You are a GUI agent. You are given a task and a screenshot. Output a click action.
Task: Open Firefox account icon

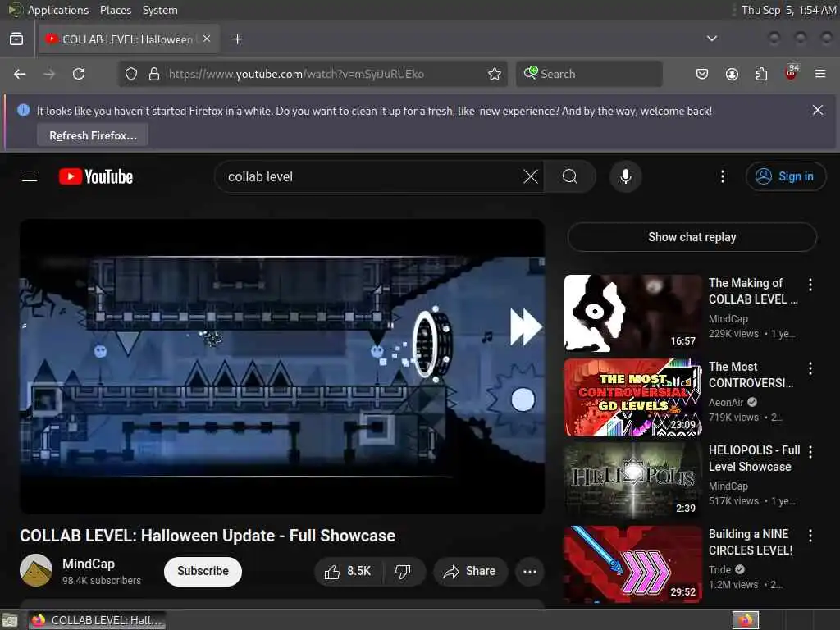[732, 74]
